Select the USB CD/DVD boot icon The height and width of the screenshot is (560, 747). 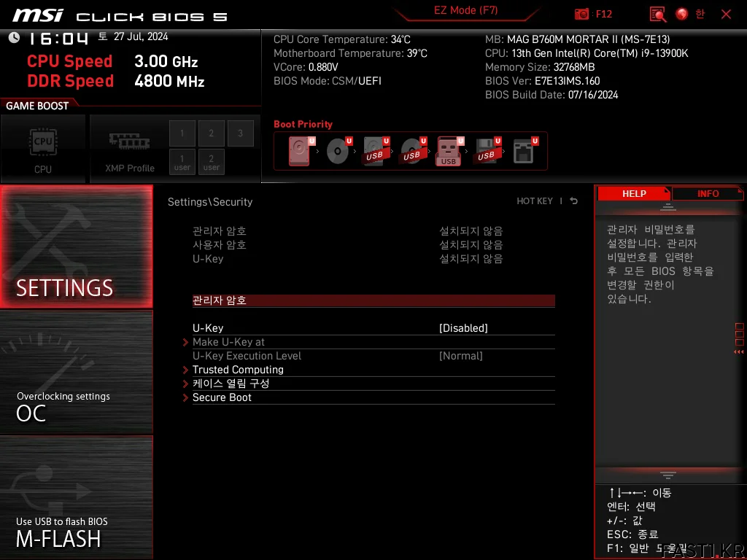413,151
